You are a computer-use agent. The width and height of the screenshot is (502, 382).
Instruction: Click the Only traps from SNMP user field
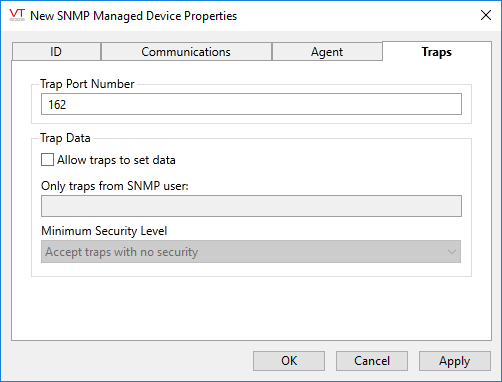coord(251,206)
